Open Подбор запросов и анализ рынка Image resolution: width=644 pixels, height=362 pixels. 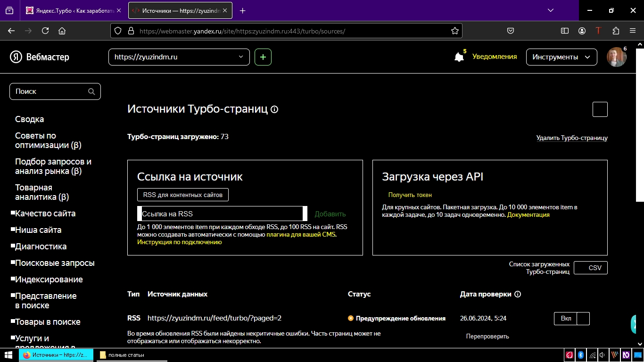53,166
